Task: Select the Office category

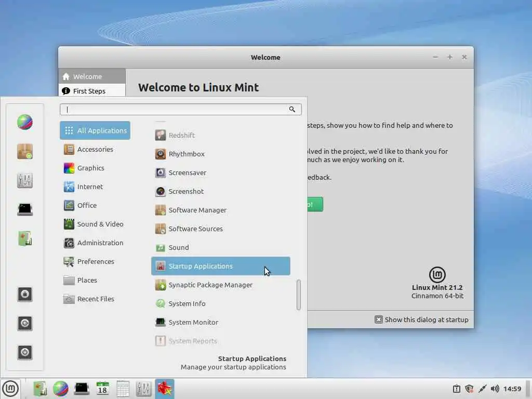Action: pos(95,205)
